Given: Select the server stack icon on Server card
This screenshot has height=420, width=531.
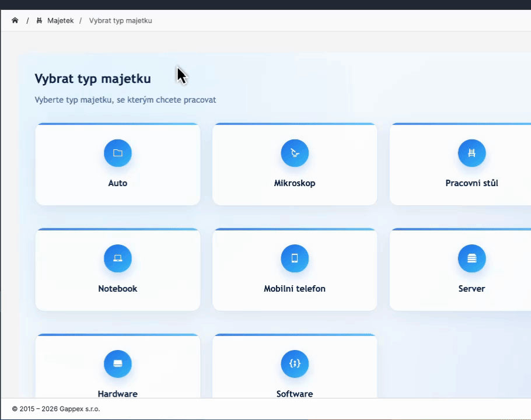Looking at the screenshot, I should point(471,258).
